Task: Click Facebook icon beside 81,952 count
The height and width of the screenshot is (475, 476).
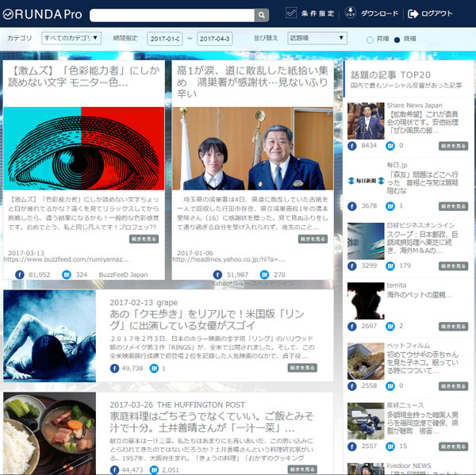Action: (x=20, y=274)
